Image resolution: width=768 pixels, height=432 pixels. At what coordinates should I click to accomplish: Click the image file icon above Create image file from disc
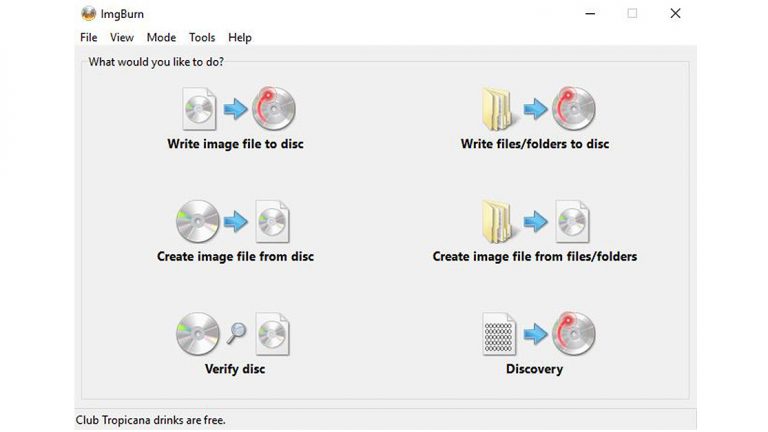tap(272, 221)
